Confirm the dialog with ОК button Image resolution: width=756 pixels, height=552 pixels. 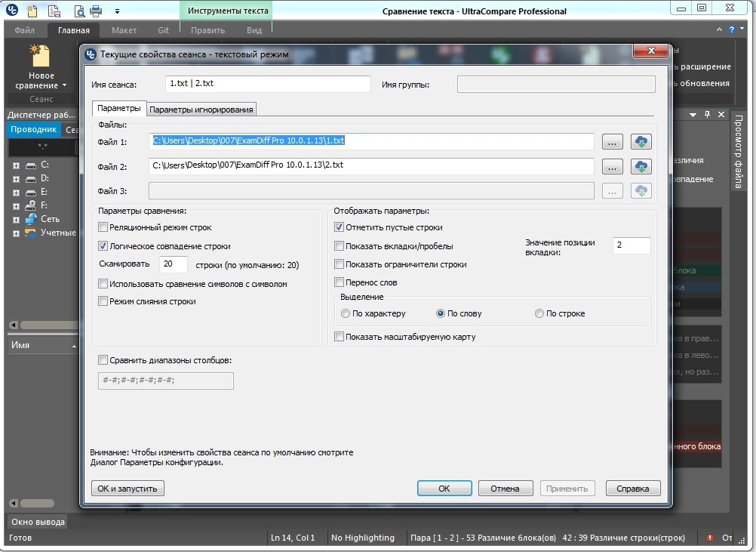(x=444, y=489)
